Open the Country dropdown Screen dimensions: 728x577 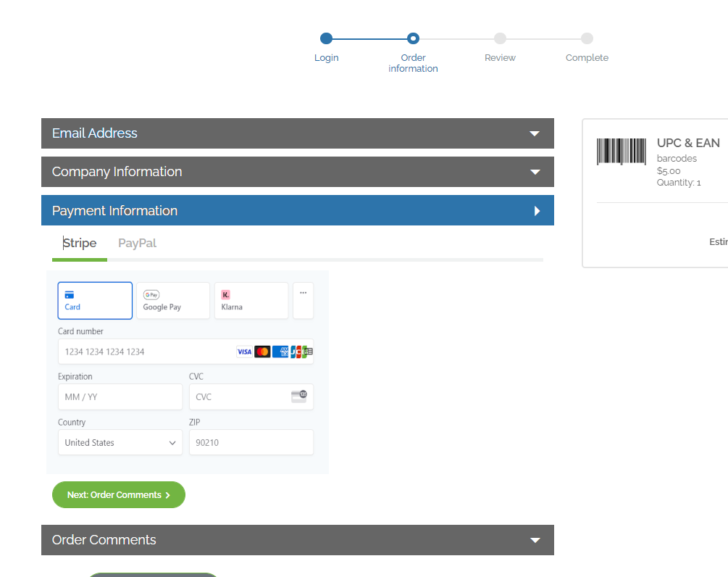click(x=120, y=443)
